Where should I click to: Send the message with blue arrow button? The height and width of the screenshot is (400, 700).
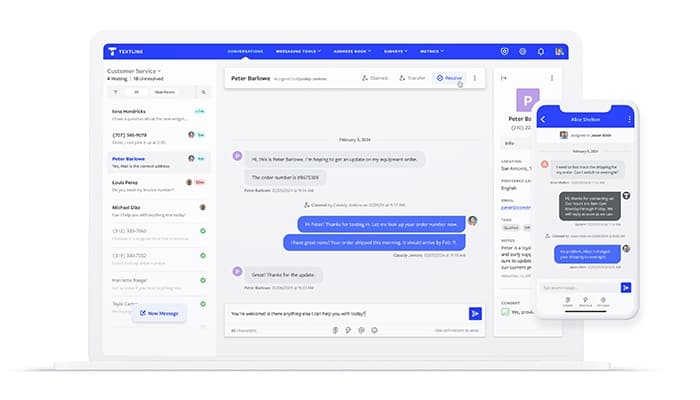click(474, 313)
